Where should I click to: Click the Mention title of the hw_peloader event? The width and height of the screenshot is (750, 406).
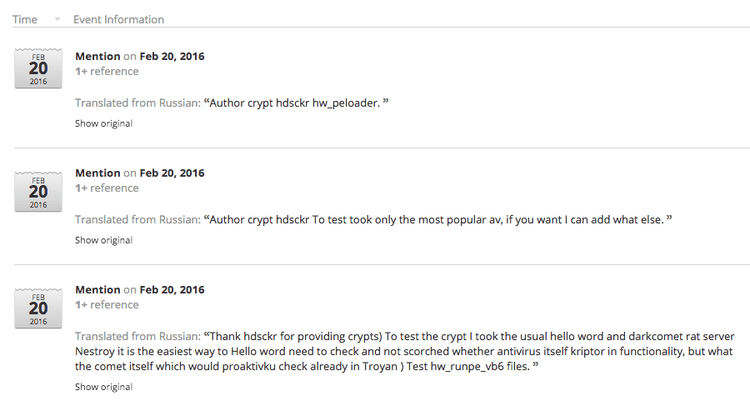point(98,56)
